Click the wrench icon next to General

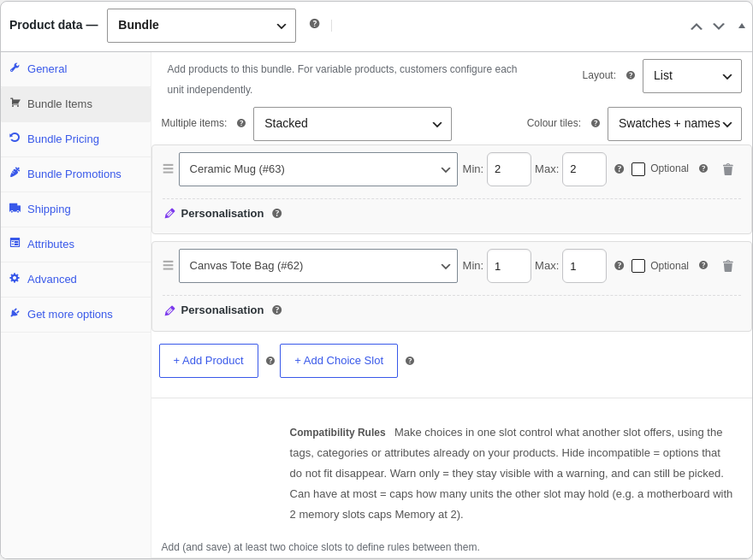(x=15, y=68)
